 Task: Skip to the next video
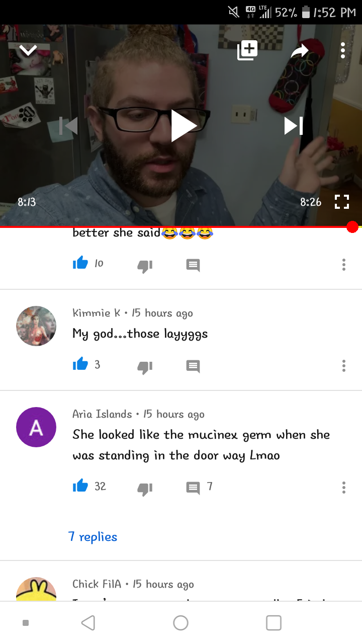(294, 126)
